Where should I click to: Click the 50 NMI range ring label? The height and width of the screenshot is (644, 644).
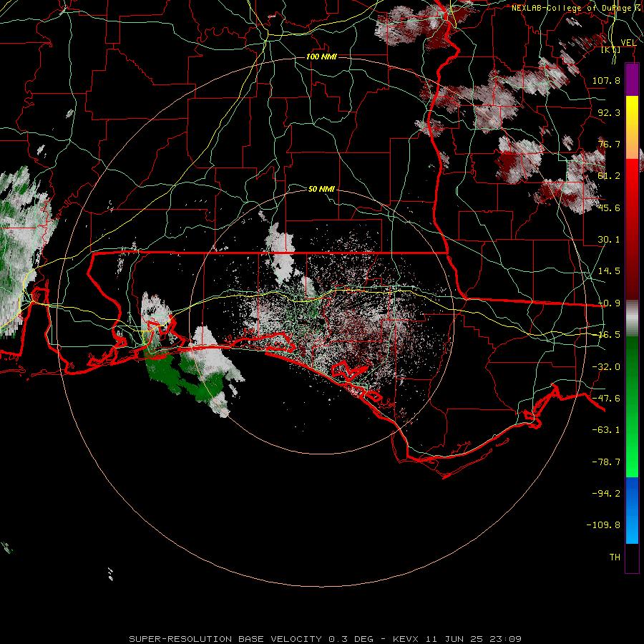[321, 189]
